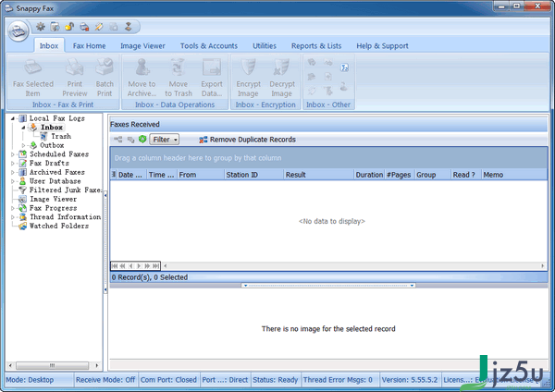The image size is (555, 392).
Task: Open the Filter dropdown
Action: (x=165, y=140)
